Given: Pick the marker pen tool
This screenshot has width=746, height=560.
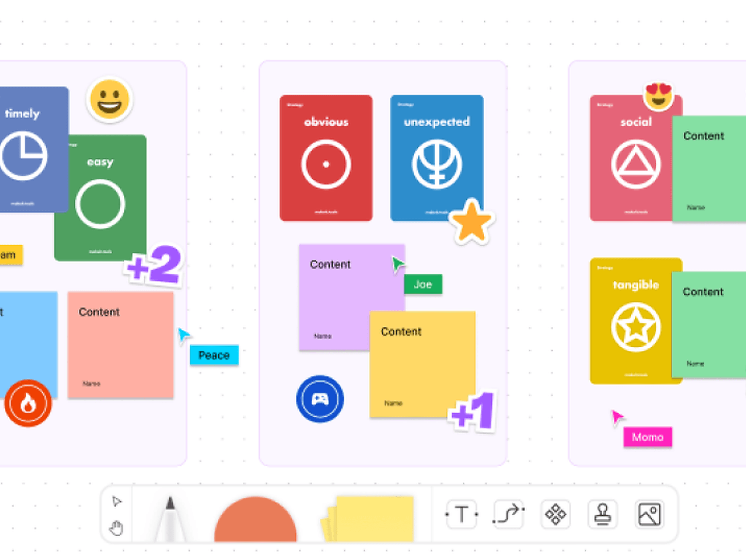Looking at the screenshot, I should [x=170, y=519].
